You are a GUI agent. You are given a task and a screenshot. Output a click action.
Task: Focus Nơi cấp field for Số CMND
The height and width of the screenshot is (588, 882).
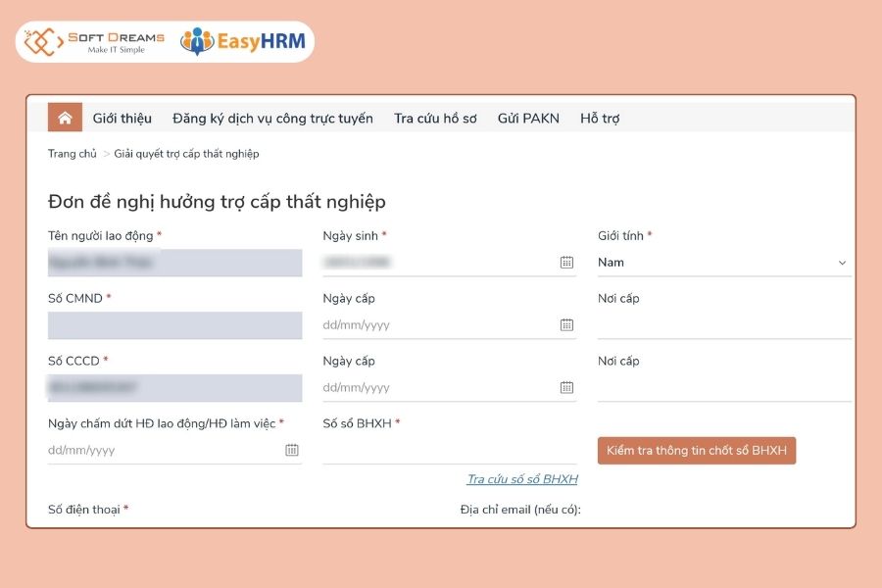click(x=724, y=325)
